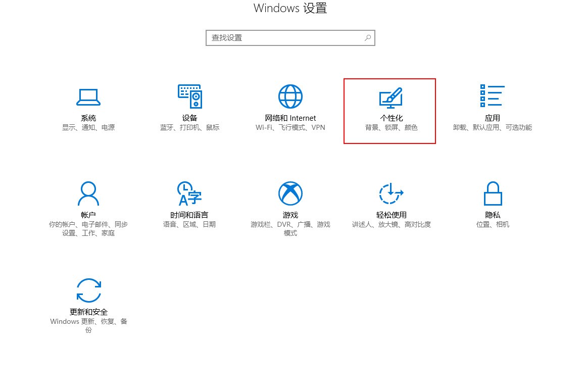
Task: Click the 游戏 label
Action: tap(290, 215)
